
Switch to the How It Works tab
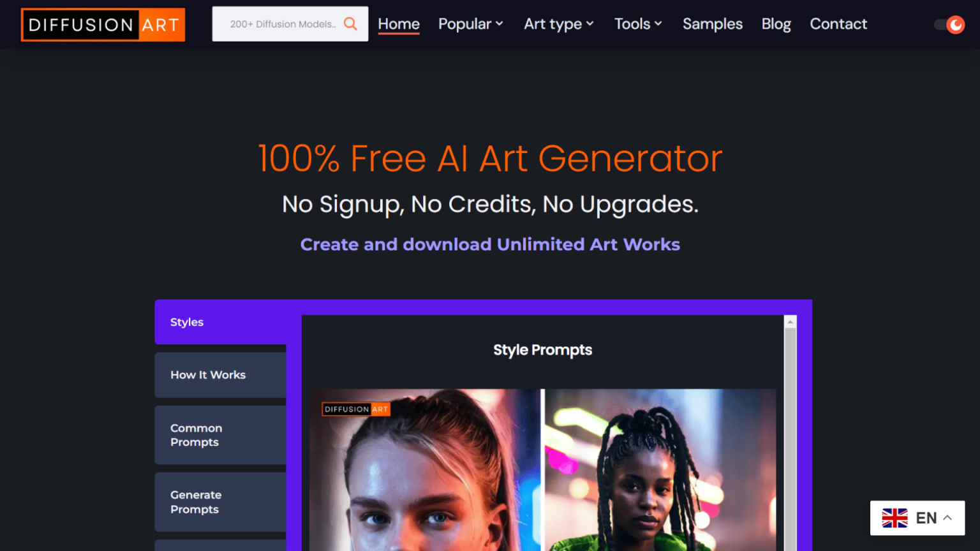click(x=220, y=375)
